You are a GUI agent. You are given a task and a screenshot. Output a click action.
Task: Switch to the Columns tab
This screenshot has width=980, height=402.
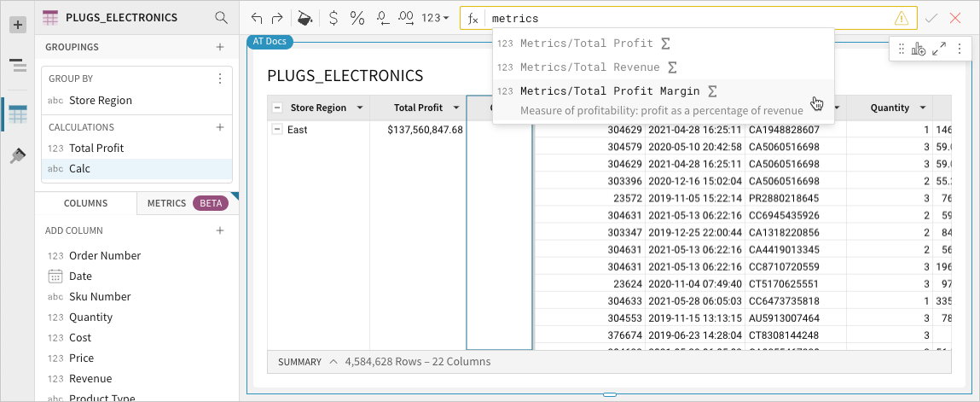point(85,203)
